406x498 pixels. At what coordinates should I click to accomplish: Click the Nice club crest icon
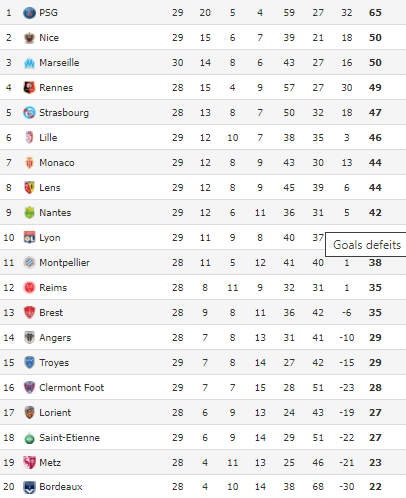pyautogui.click(x=29, y=38)
